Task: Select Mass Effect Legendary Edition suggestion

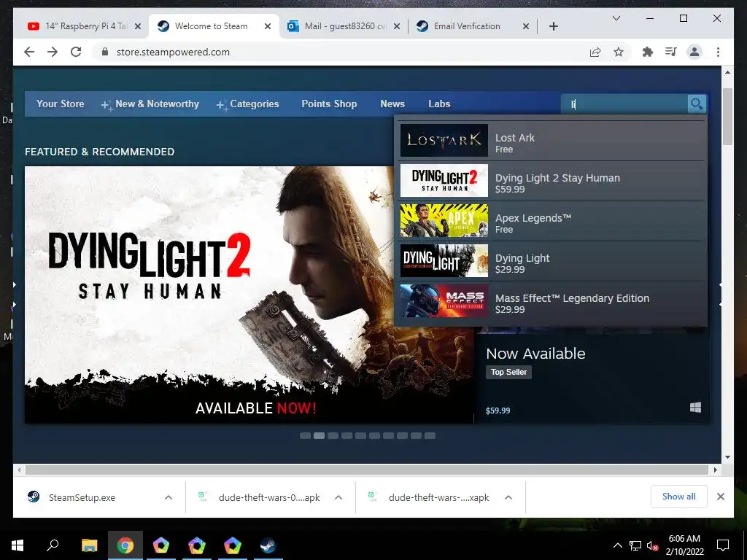Action: (551, 301)
